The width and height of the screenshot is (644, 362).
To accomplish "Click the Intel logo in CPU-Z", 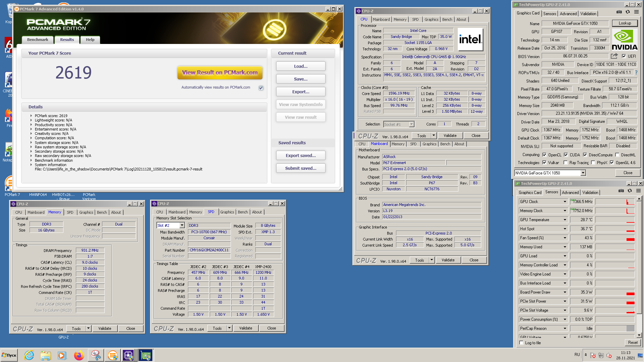I will 470,40.
